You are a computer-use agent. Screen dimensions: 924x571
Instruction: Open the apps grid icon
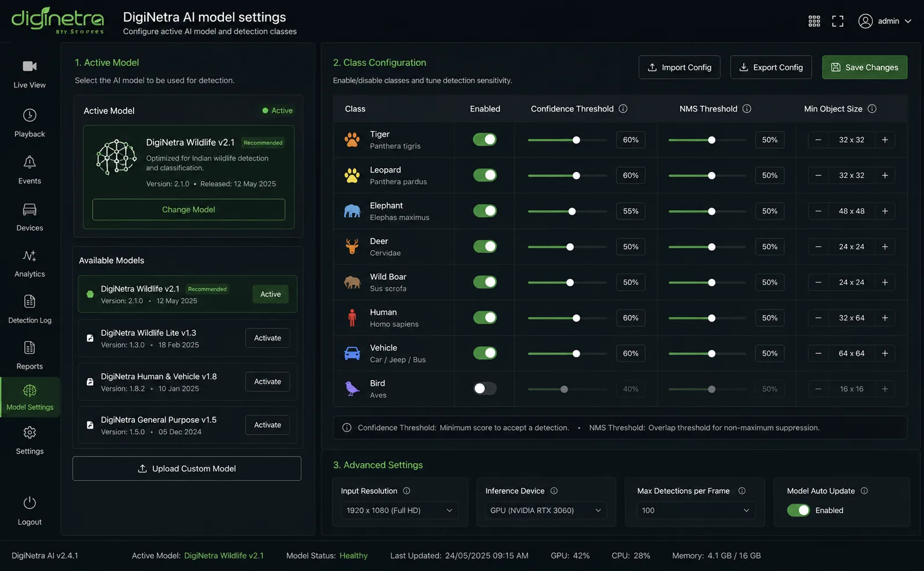pos(814,21)
